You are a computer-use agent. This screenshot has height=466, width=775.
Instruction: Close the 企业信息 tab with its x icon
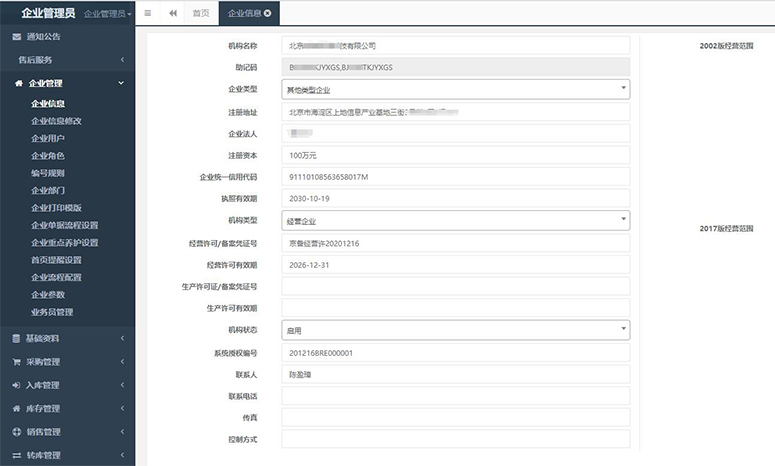[267, 13]
